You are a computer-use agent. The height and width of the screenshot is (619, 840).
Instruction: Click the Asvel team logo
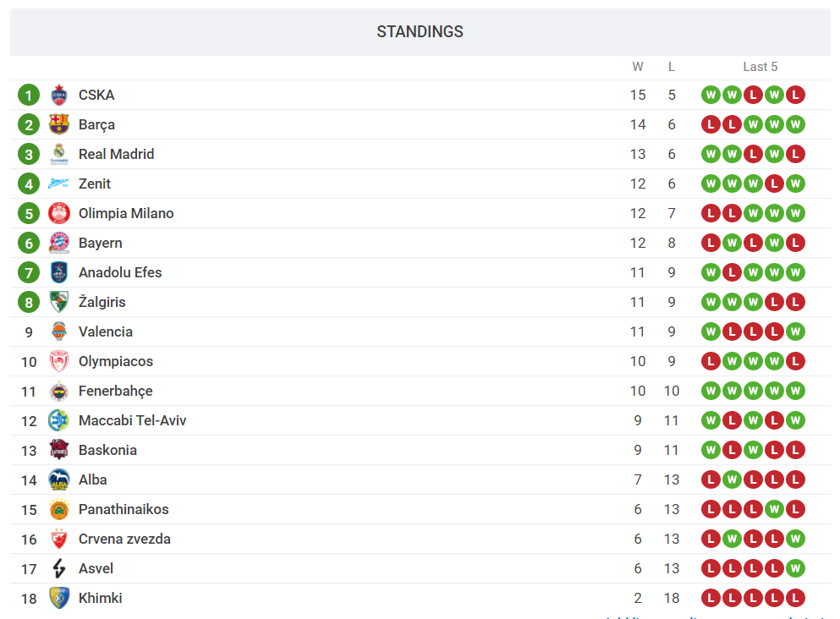coord(58,568)
